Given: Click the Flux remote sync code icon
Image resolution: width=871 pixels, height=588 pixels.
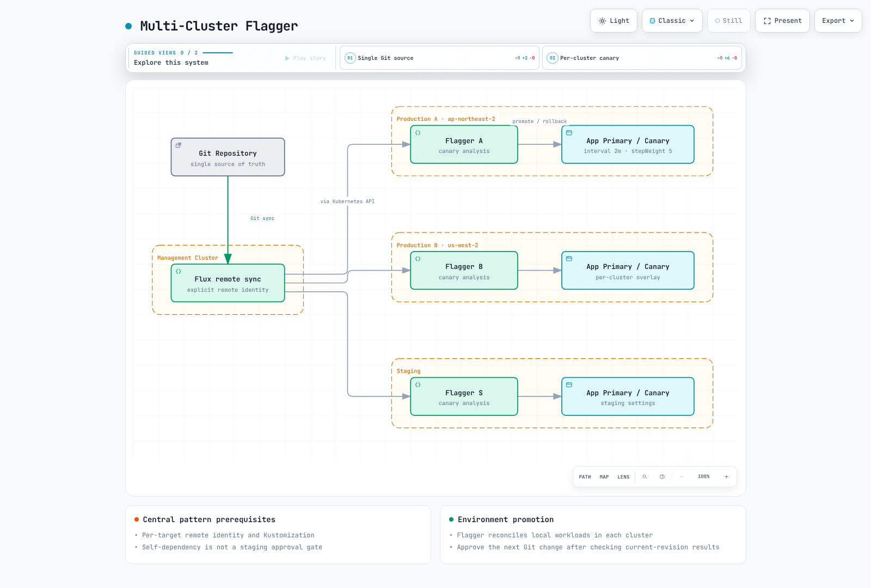Looking at the screenshot, I should [x=178, y=271].
